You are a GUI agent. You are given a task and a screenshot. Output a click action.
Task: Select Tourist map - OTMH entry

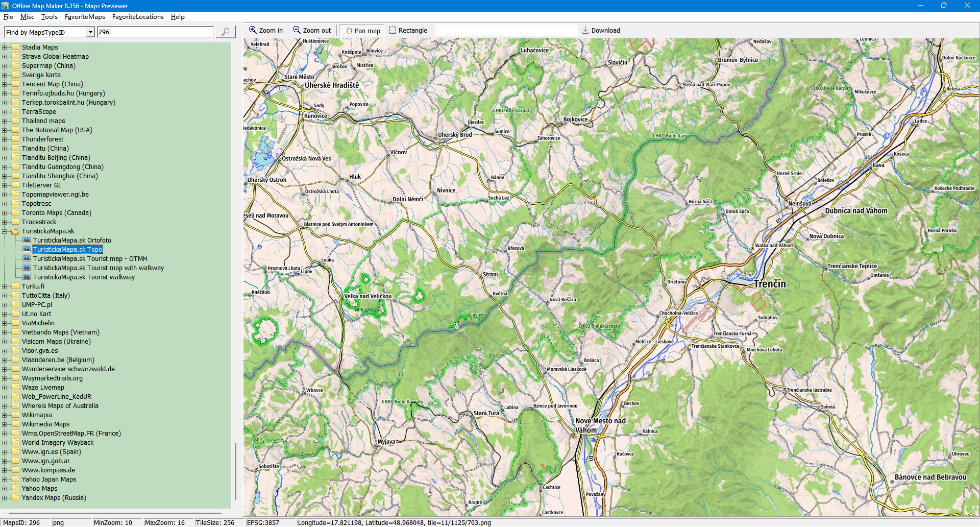(90, 259)
